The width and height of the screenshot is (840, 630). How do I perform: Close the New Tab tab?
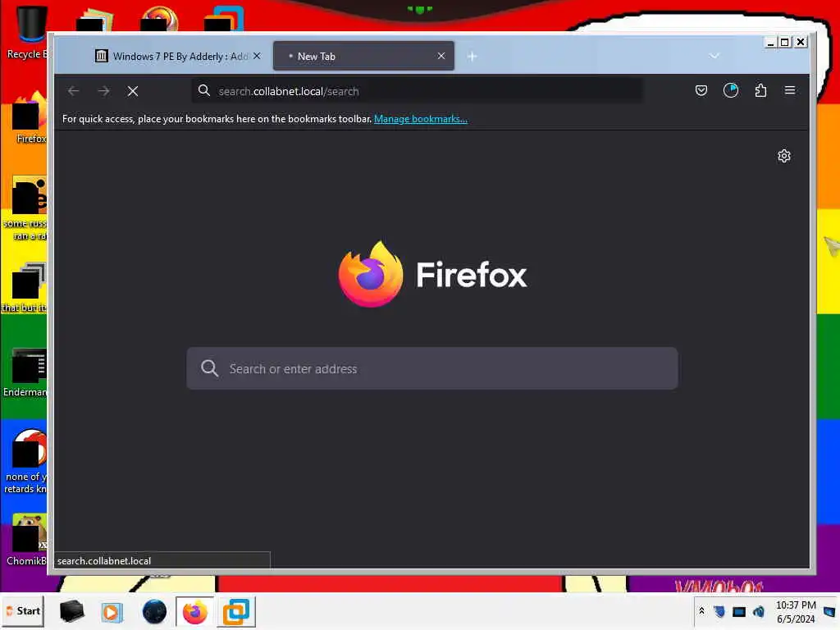click(441, 56)
